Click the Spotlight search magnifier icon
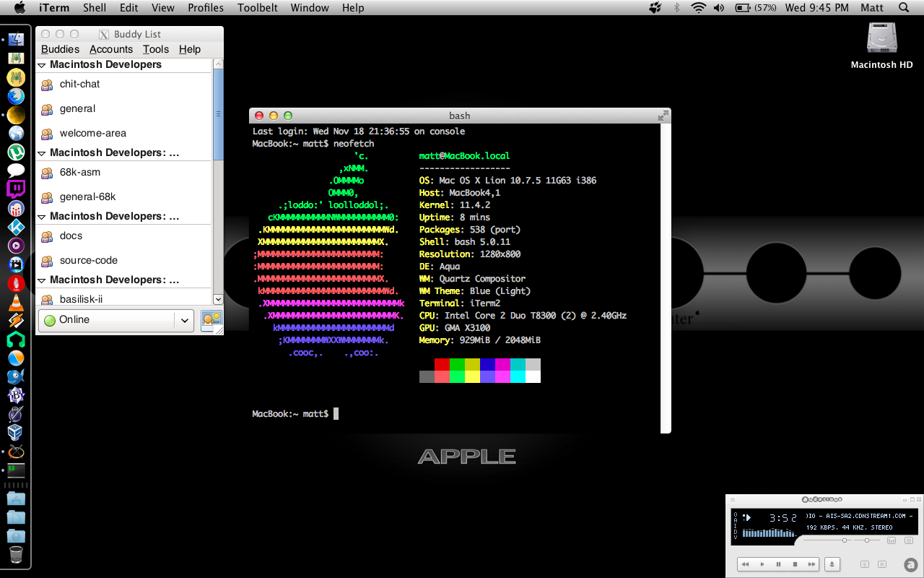 [904, 8]
